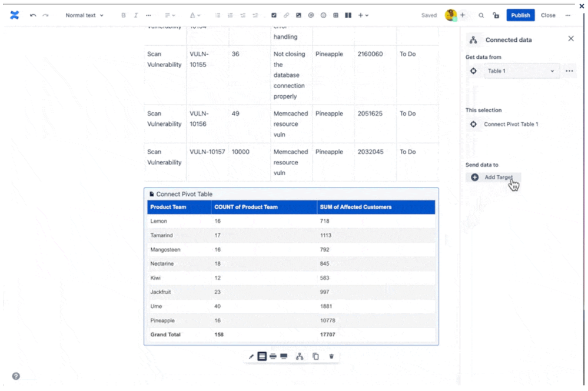Click the page restrictions lock icon
Image resolution: width=588 pixels, height=391 pixels.
coord(496,15)
